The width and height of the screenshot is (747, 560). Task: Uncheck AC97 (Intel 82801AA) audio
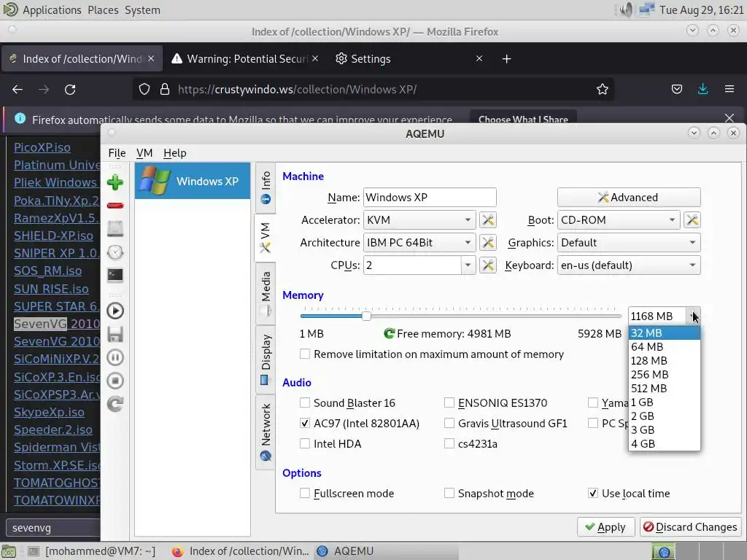tap(305, 424)
